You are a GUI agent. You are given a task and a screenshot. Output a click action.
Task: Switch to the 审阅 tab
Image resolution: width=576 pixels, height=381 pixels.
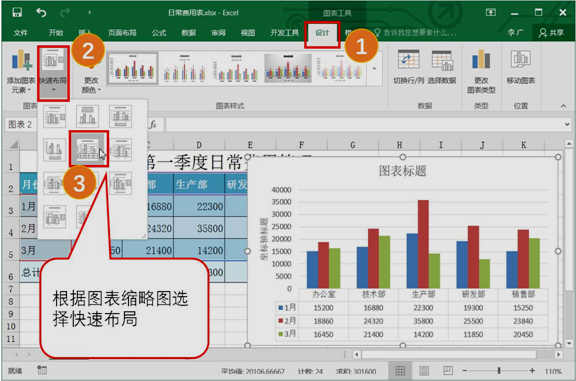click(218, 33)
